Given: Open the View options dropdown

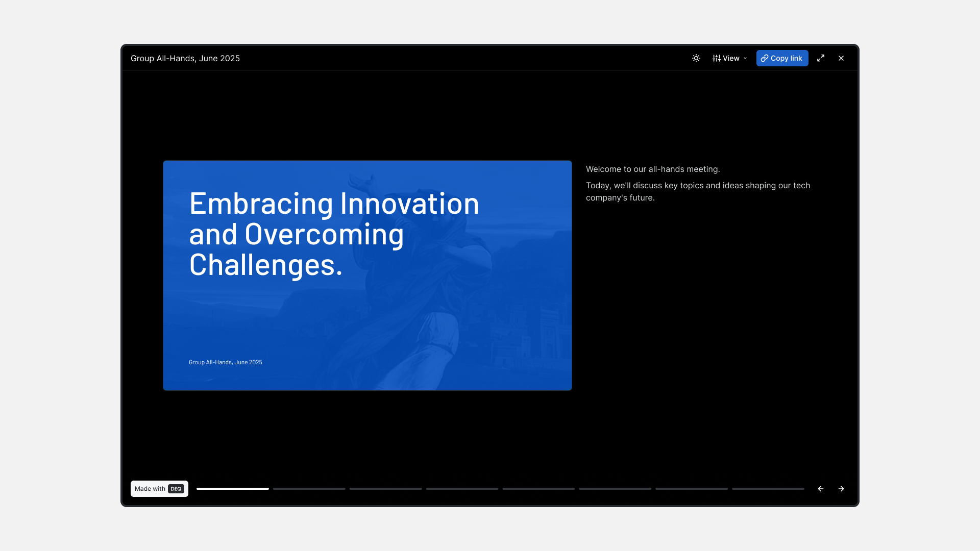Looking at the screenshot, I should [x=730, y=58].
